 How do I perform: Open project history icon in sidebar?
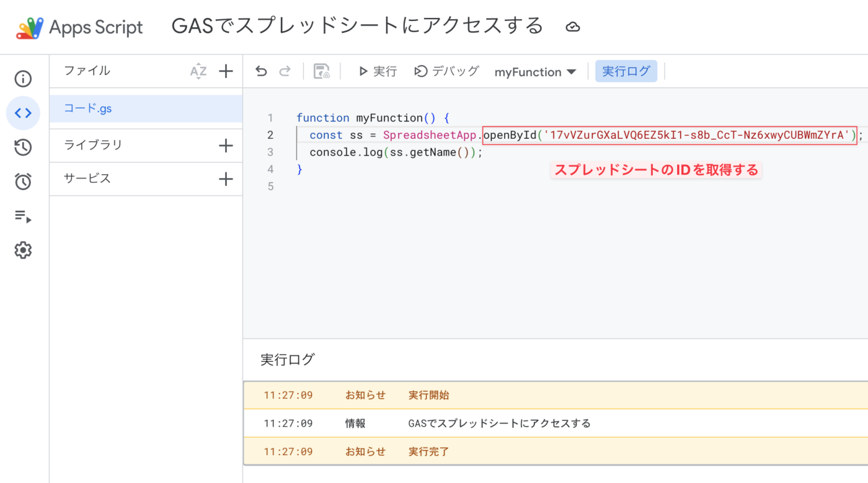(x=23, y=148)
